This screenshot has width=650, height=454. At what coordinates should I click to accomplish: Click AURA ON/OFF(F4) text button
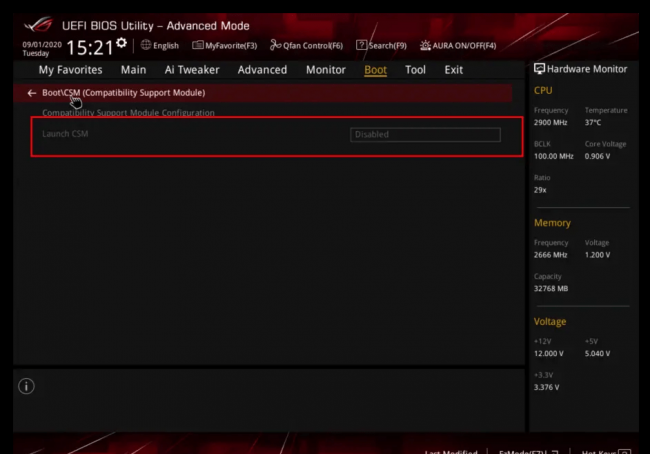[x=464, y=46]
